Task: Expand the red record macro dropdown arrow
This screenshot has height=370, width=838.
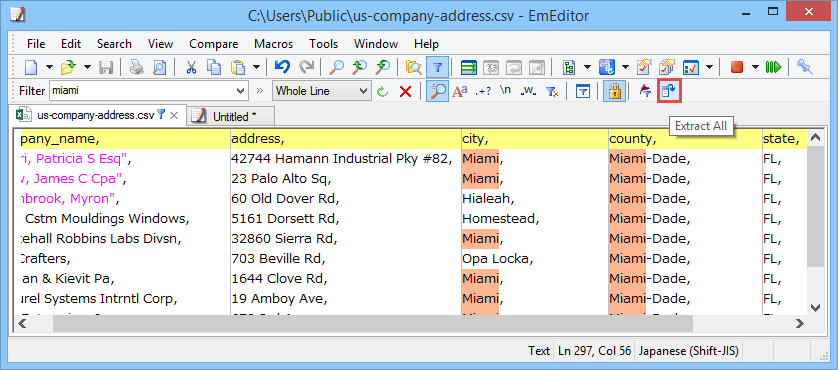Action: point(755,67)
